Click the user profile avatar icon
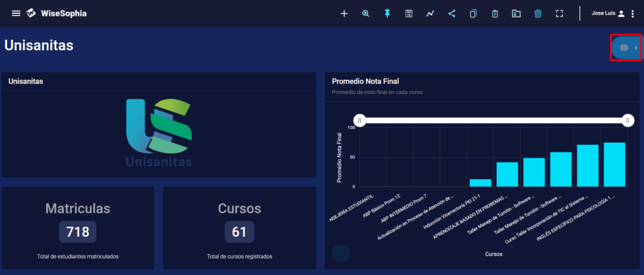This screenshot has height=275, width=644. (x=621, y=14)
